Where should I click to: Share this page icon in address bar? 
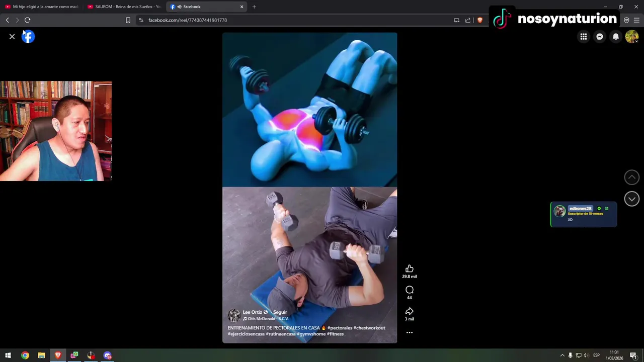click(x=468, y=20)
